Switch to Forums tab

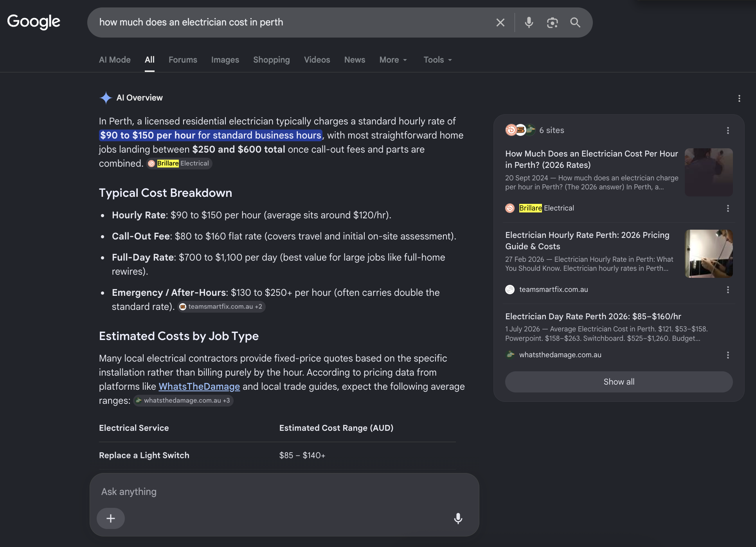183,60
